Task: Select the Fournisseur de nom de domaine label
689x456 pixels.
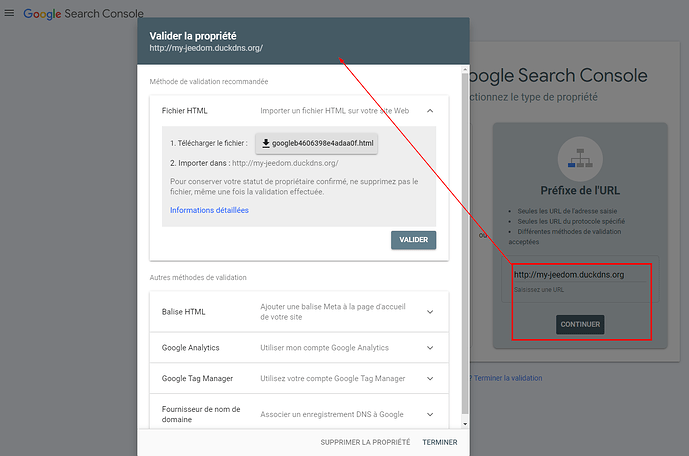Action: [201, 414]
